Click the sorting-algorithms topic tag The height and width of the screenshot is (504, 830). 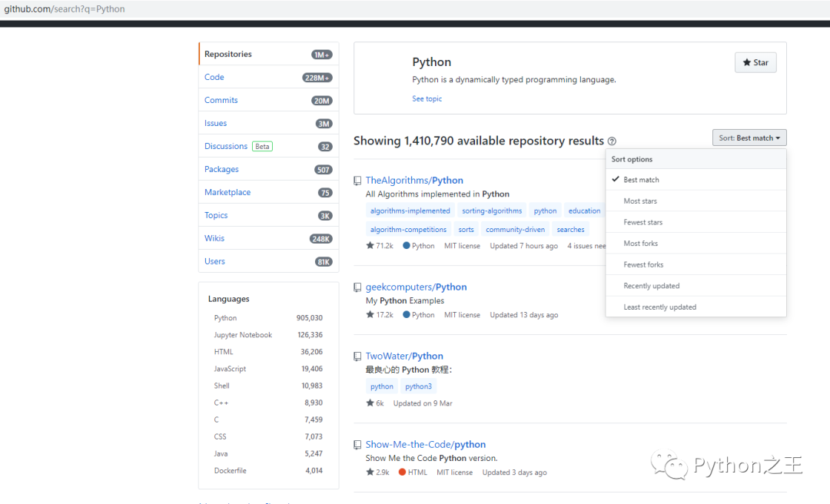(492, 211)
